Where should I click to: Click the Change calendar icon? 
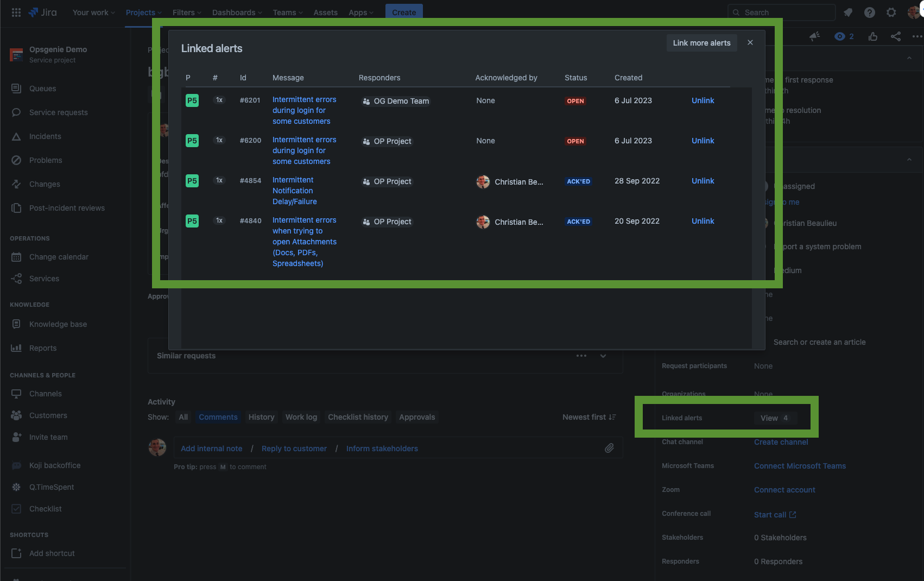tap(16, 257)
